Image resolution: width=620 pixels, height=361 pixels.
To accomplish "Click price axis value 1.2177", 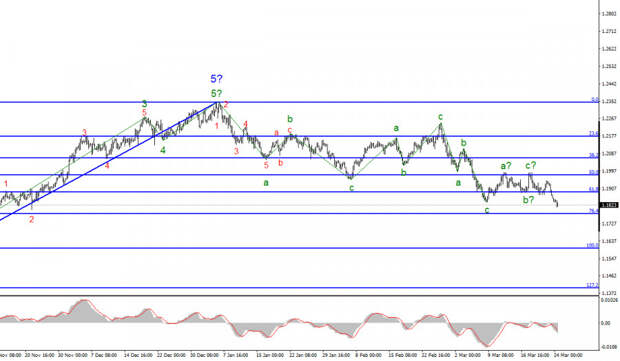I will (609, 136).
